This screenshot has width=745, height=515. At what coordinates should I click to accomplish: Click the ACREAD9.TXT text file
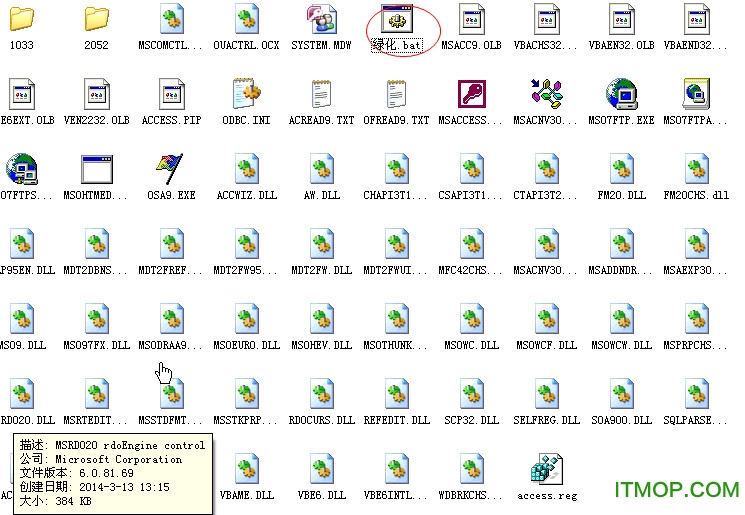pyautogui.click(x=321, y=95)
